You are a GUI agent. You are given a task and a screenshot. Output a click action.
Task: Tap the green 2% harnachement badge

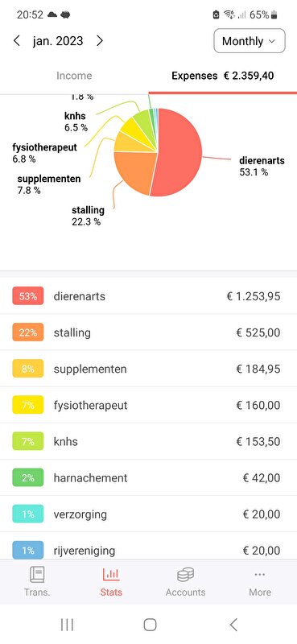(28, 477)
